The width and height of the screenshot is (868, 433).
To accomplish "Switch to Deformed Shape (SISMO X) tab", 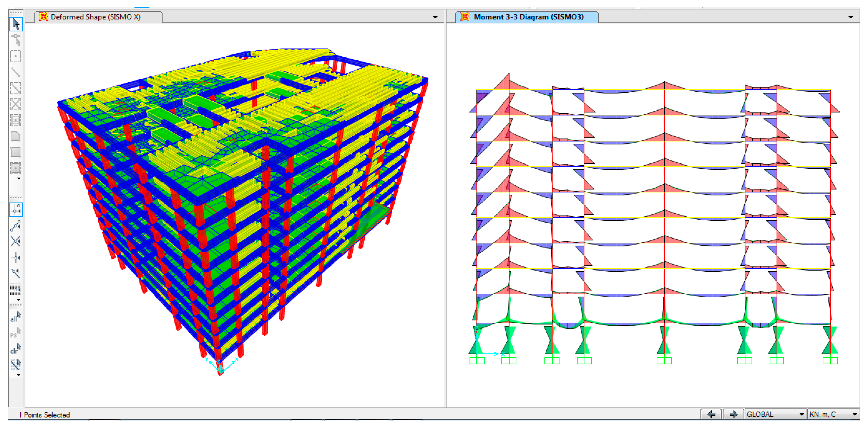I will (x=96, y=17).
